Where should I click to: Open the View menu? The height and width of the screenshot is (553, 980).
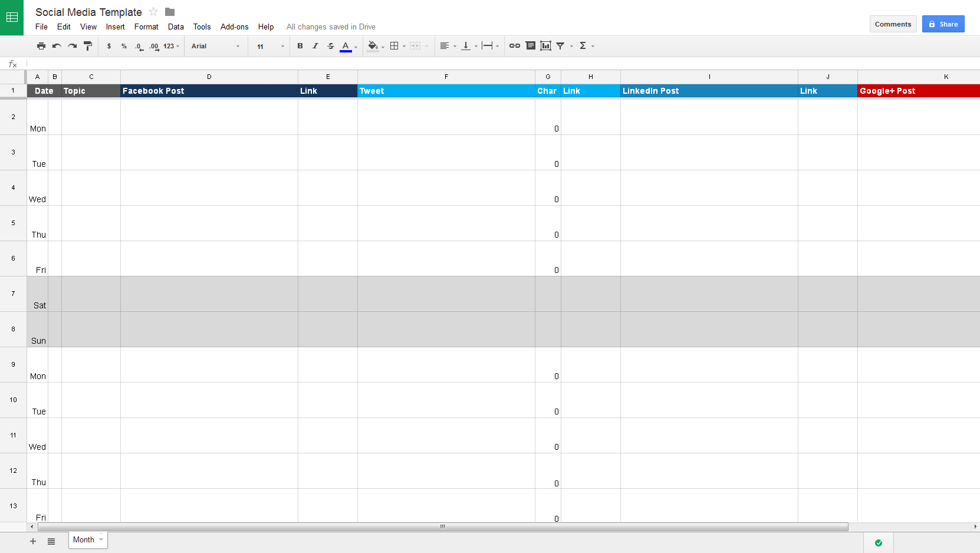point(88,27)
